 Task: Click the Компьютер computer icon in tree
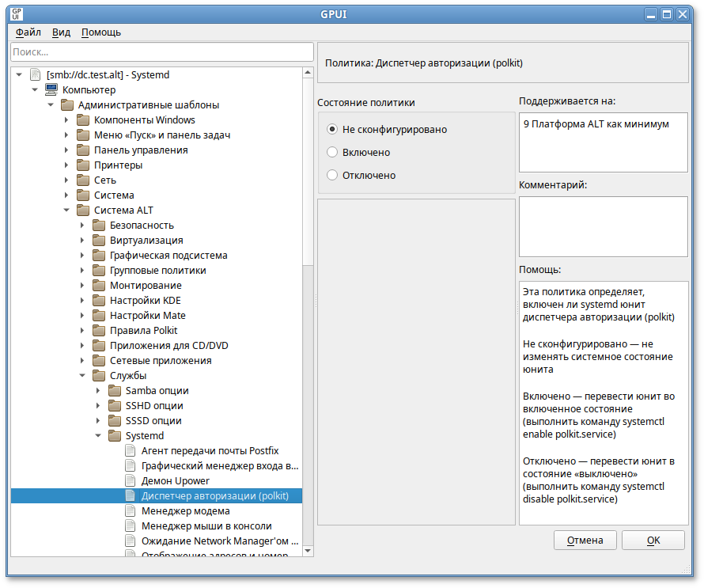[51, 89]
